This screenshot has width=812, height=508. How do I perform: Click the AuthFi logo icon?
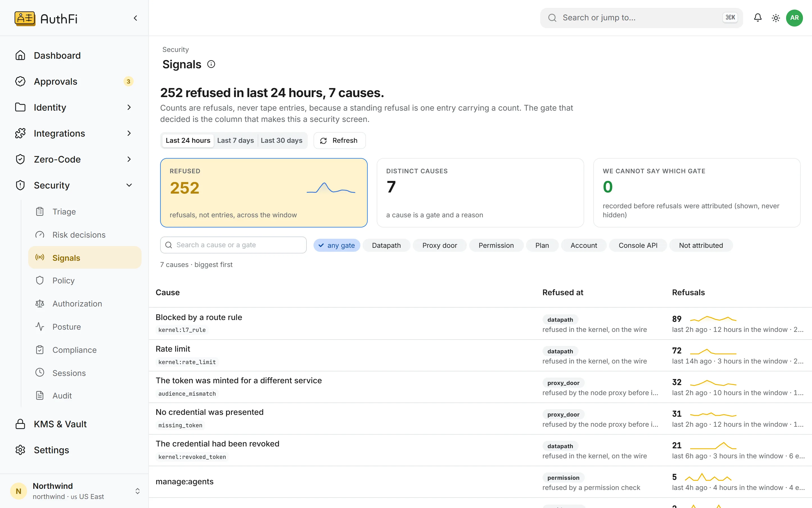pyautogui.click(x=25, y=18)
